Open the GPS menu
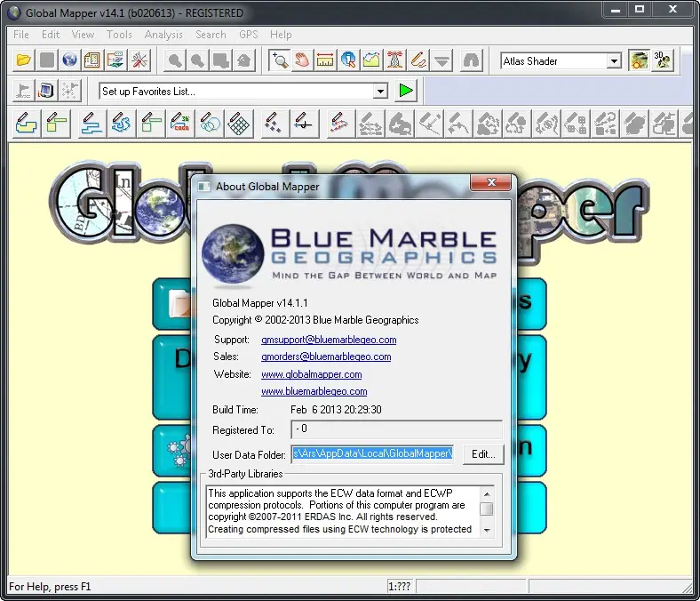Viewport: 700px width, 601px height. pos(248,35)
